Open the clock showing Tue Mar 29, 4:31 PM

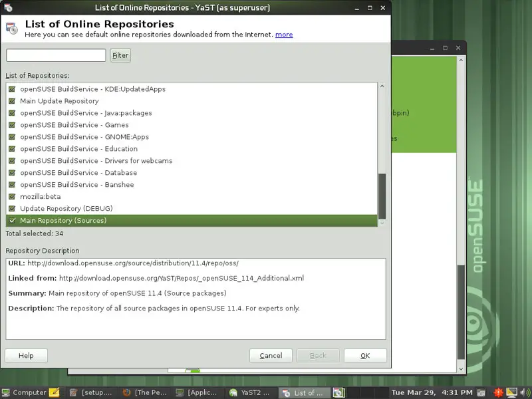[x=432, y=392]
